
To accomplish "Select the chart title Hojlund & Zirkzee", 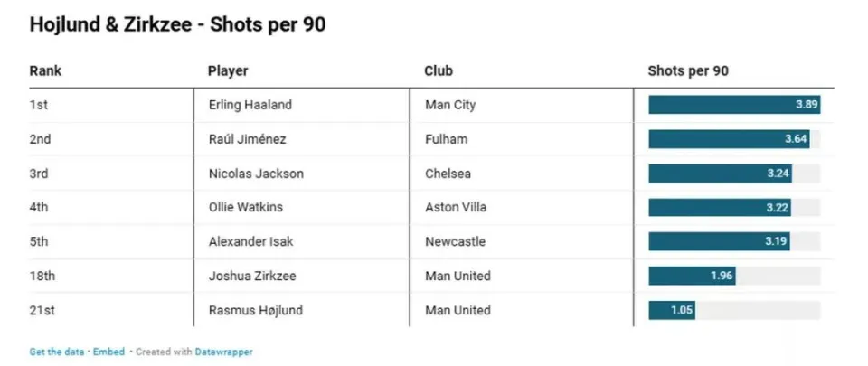I will pos(178,25).
